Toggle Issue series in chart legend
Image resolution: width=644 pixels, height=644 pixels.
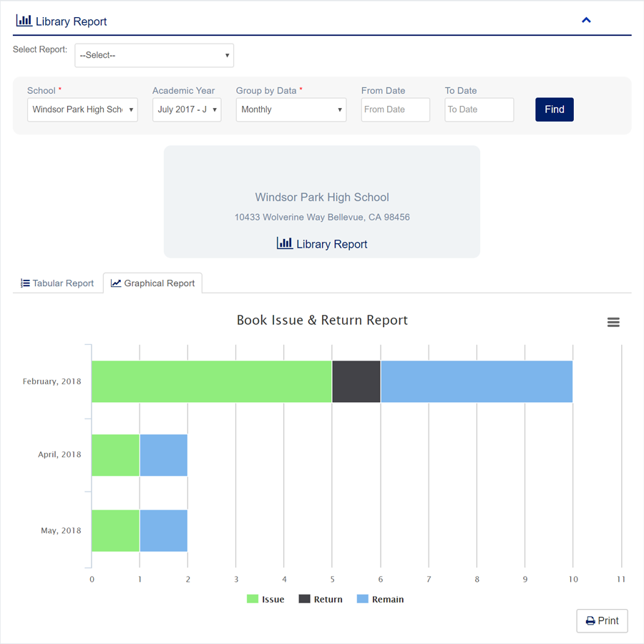click(x=265, y=599)
